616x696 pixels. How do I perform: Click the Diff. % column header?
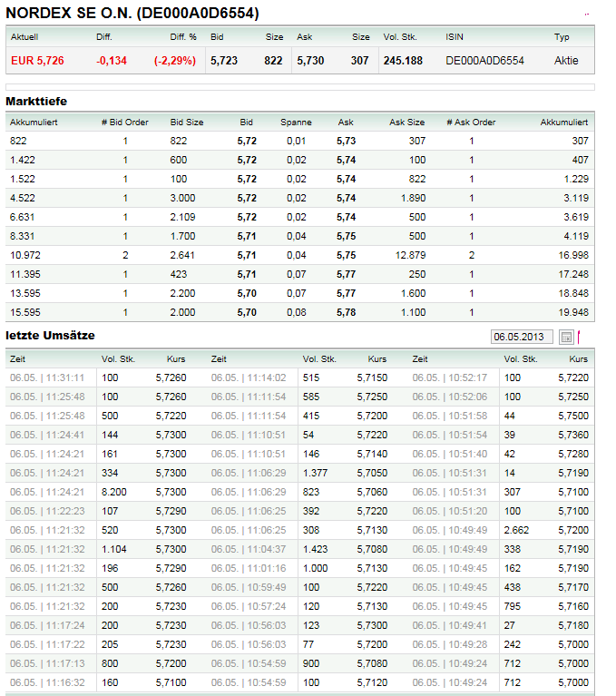coord(183,37)
